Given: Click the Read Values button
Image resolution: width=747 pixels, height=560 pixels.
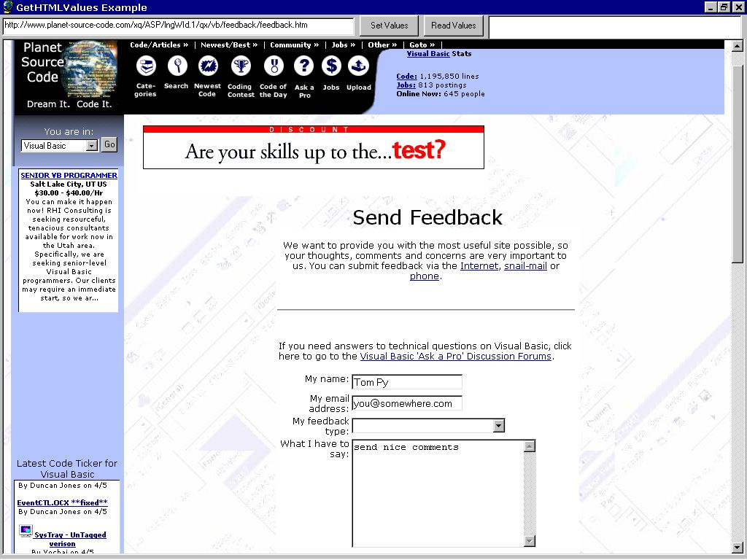Looking at the screenshot, I should click(x=454, y=26).
